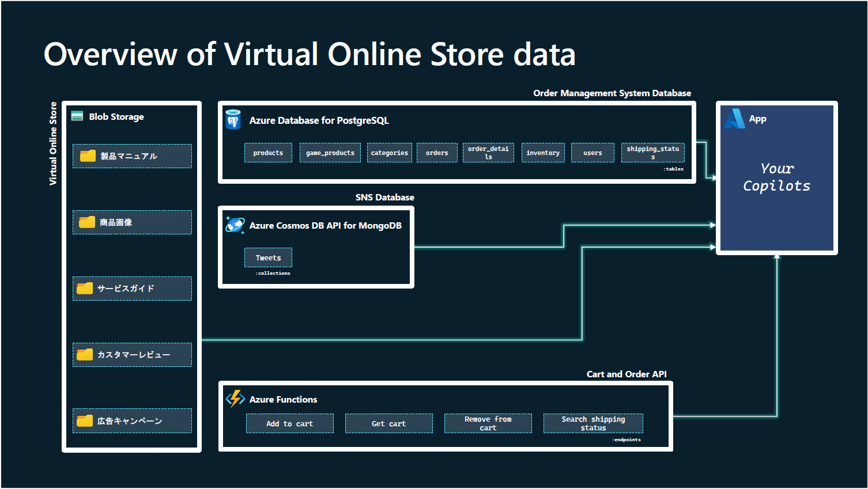Click the Remove from cart endpoint
The width and height of the screenshot is (868, 489).
pyautogui.click(x=488, y=423)
